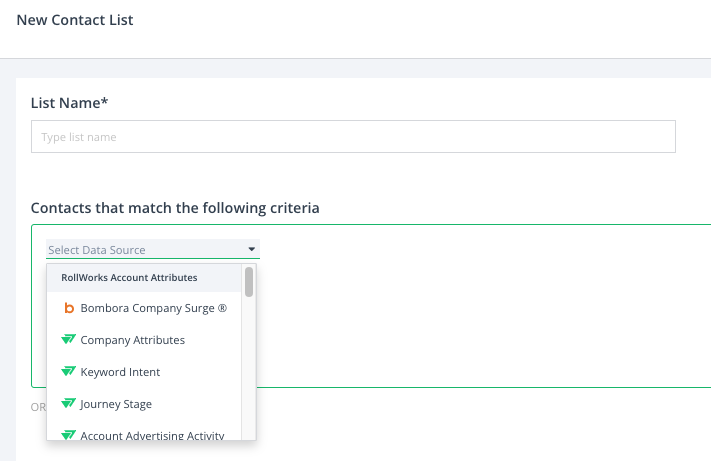The height and width of the screenshot is (461, 711).
Task: Click into the List Name input field
Action: 353,136
